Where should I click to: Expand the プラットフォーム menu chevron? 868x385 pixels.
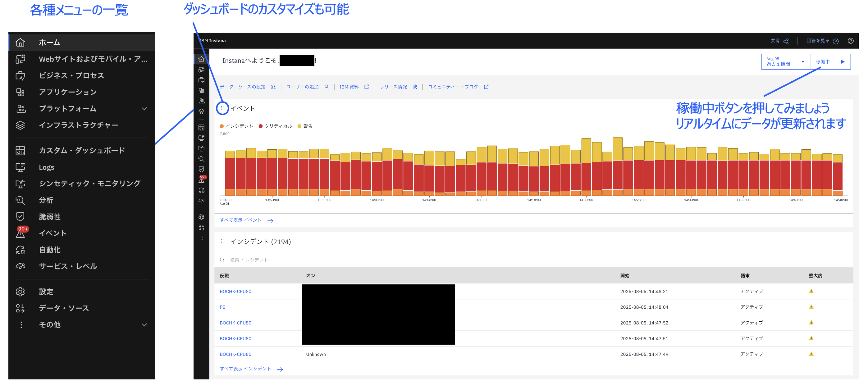pos(144,108)
